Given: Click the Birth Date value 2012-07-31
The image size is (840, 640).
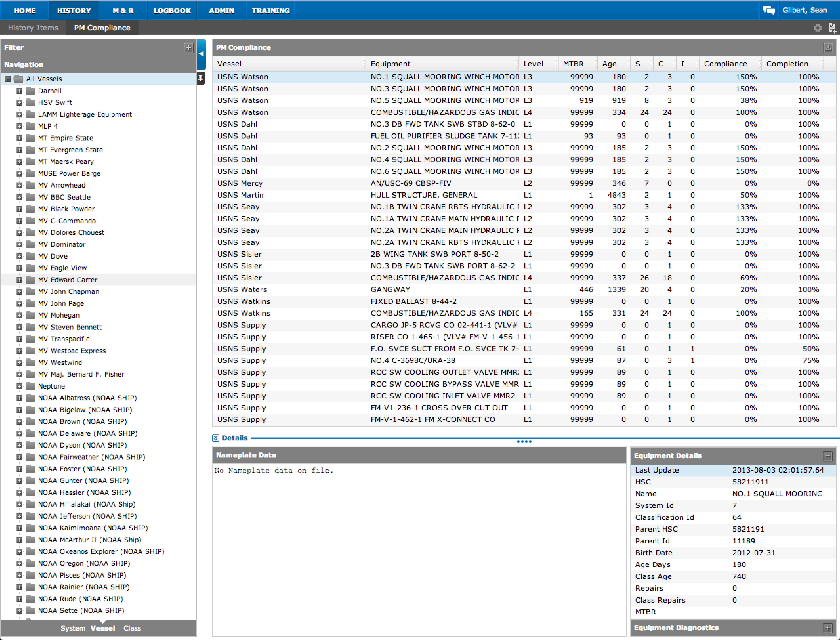Looking at the screenshot, I should click(754, 553).
